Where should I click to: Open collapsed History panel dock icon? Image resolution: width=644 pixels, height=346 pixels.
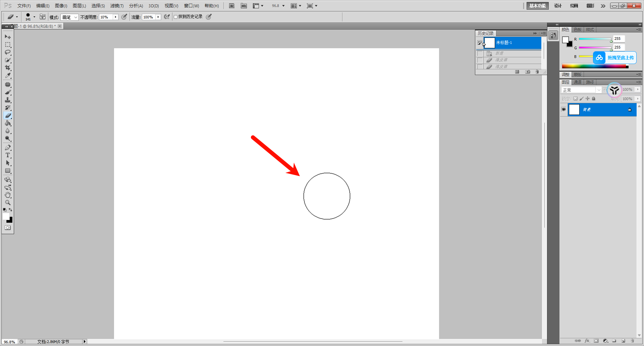tap(553, 35)
